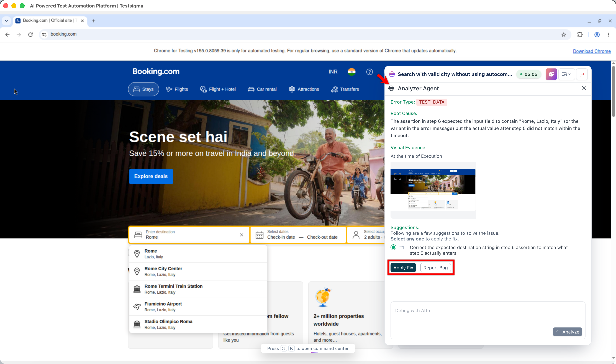This screenshot has height=364, width=616.
Task: Click the India flag language icon
Action: pos(351,72)
